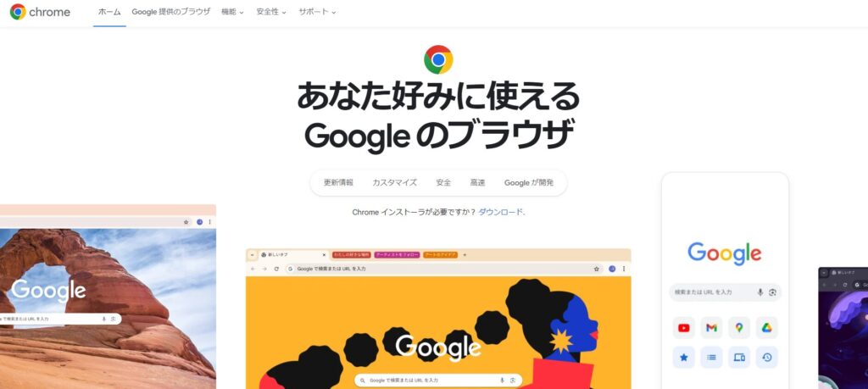The image size is (868, 389).
Task: Click the ダウンロード link
Action: 500,212
